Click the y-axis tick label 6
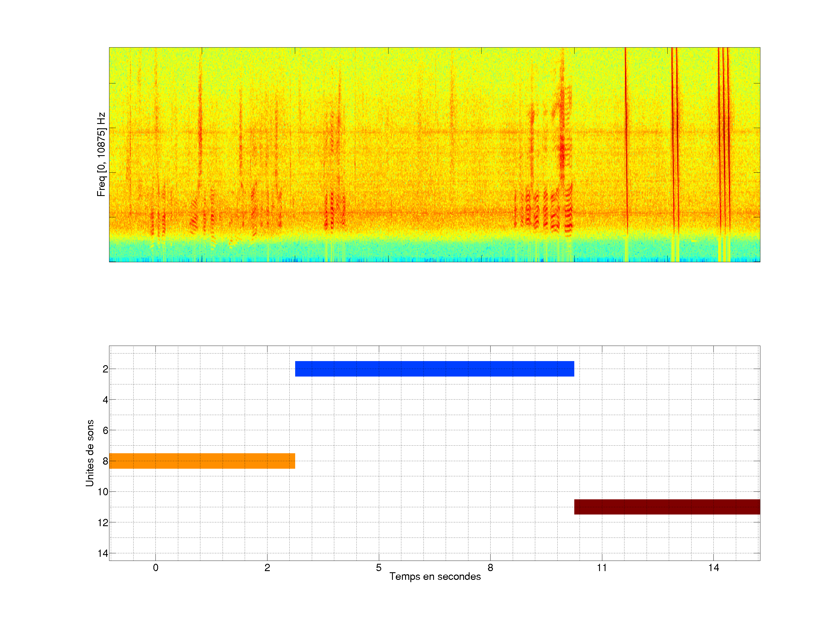The width and height of the screenshot is (840, 630). [x=105, y=430]
